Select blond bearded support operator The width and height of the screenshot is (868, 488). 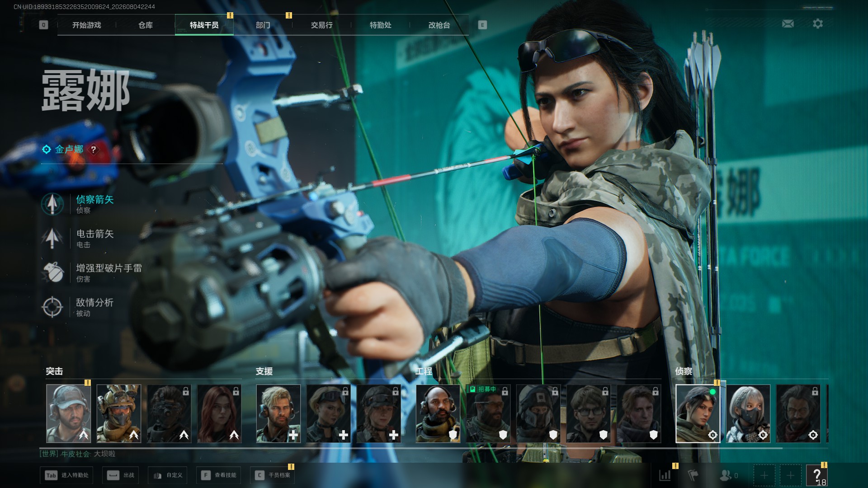[278, 413]
